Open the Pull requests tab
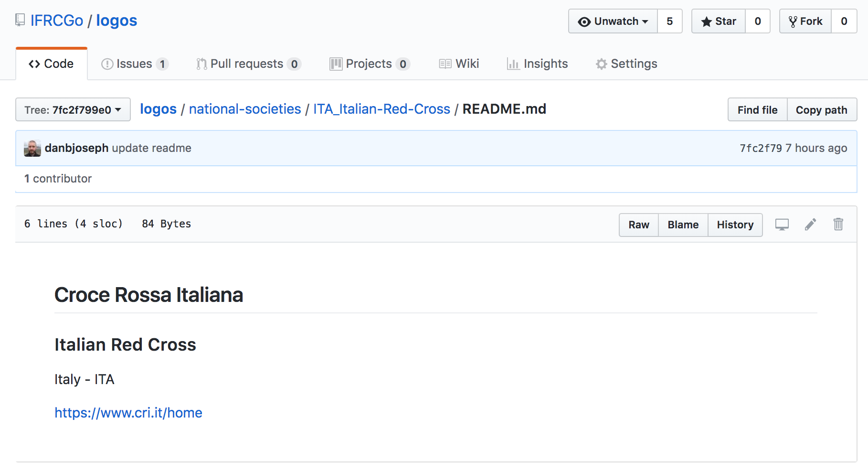This screenshot has width=868, height=472. point(248,64)
